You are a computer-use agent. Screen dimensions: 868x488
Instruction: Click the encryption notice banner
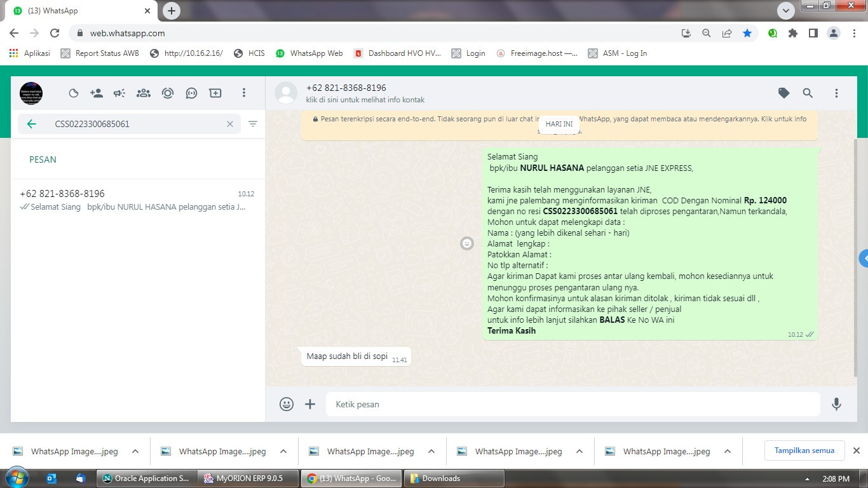point(559,124)
